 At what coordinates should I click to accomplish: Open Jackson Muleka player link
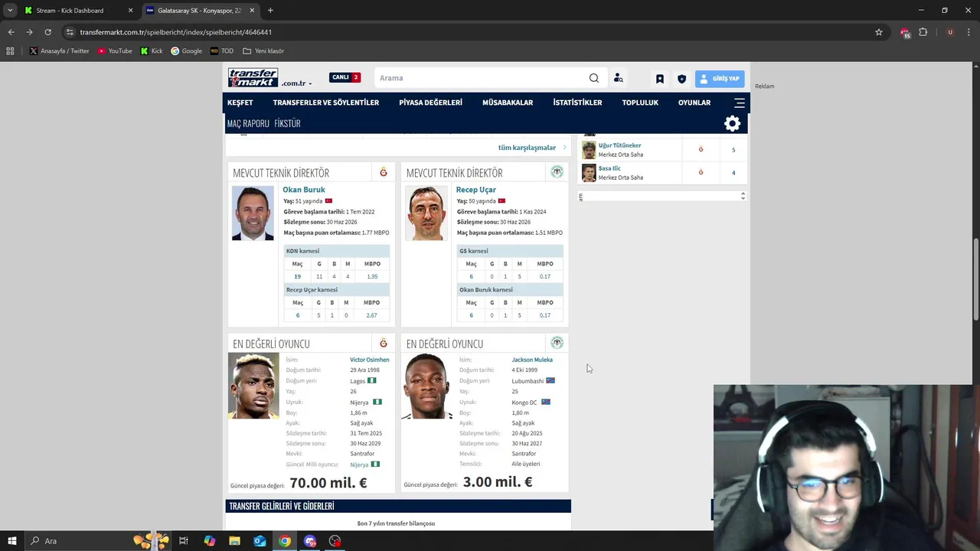tap(532, 360)
